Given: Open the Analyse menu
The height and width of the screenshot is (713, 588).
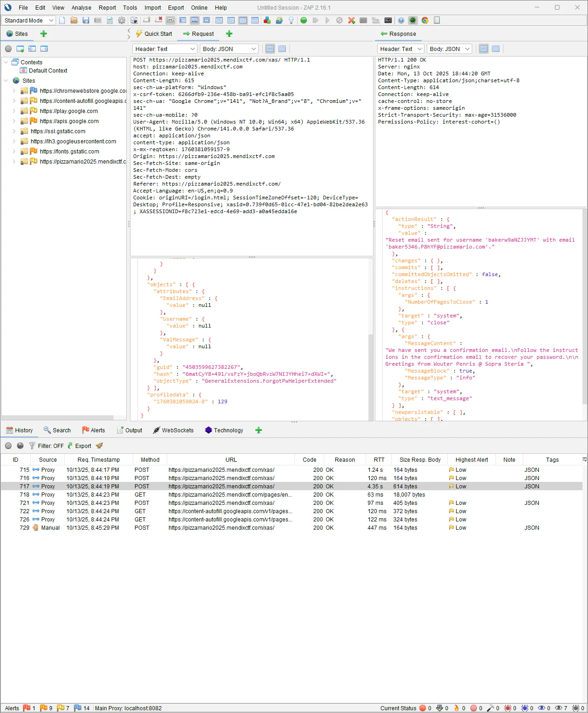Looking at the screenshot, I should [x=81, y=7].
